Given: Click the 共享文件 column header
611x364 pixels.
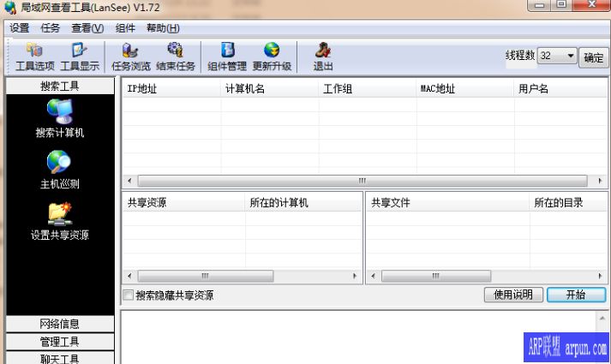Looking at the screenshot, I should pyautogui.click(x=447, y=202).
